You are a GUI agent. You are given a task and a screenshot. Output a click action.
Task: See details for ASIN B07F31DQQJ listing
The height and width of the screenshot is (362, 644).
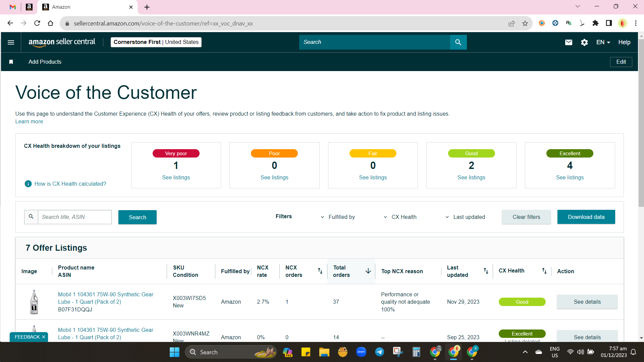coord(587,302)
